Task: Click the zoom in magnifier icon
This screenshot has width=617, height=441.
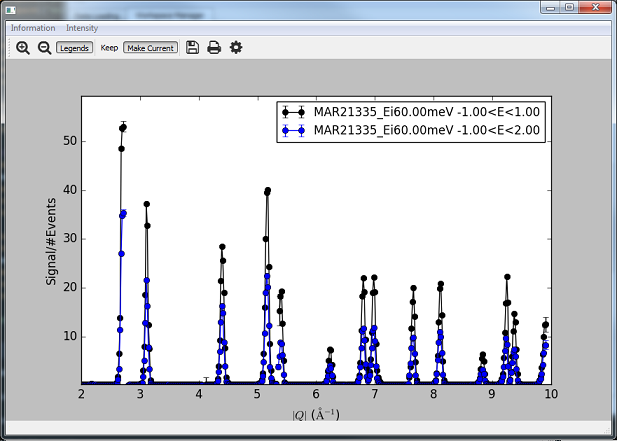Action: (x=23, y=48)
